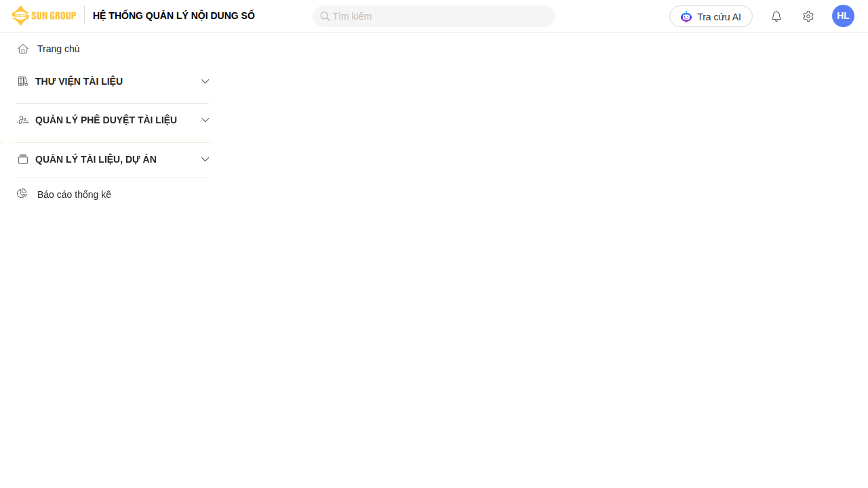The width and height of the screenshot is (868, 488).
Task: Expand the QUẢN LÝ PHÊ DUYỆT TÀI LIỆU chevron
Action: (x=205, y=120)
